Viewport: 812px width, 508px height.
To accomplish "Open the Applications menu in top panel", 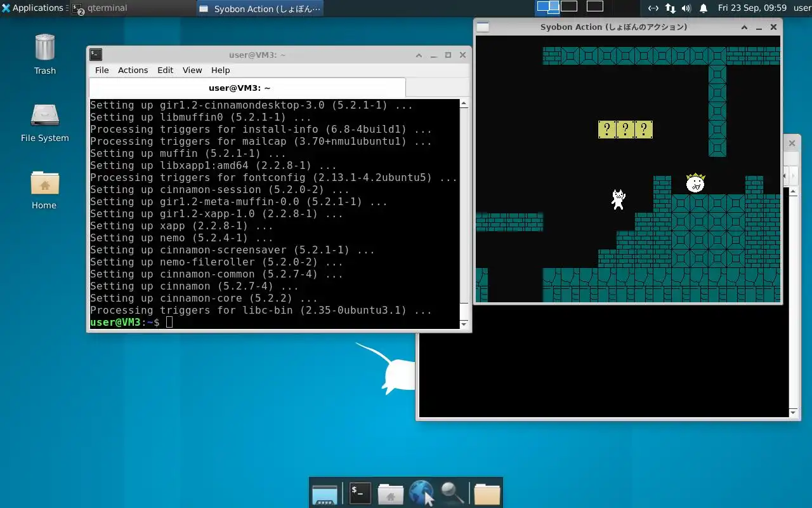I will [x=33, y=8].
